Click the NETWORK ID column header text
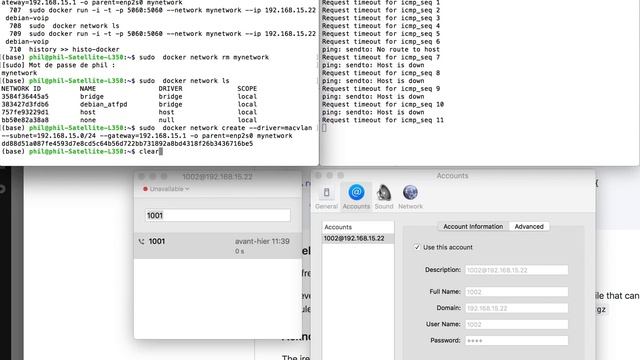The height and width of the screenshot is (360, 640). coord(21,89)
